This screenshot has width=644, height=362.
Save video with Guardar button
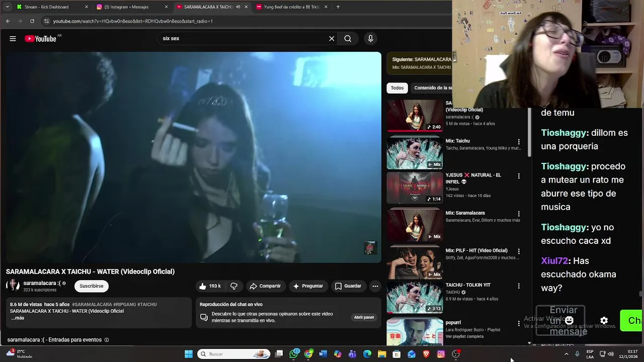click(x=348, y=286)
